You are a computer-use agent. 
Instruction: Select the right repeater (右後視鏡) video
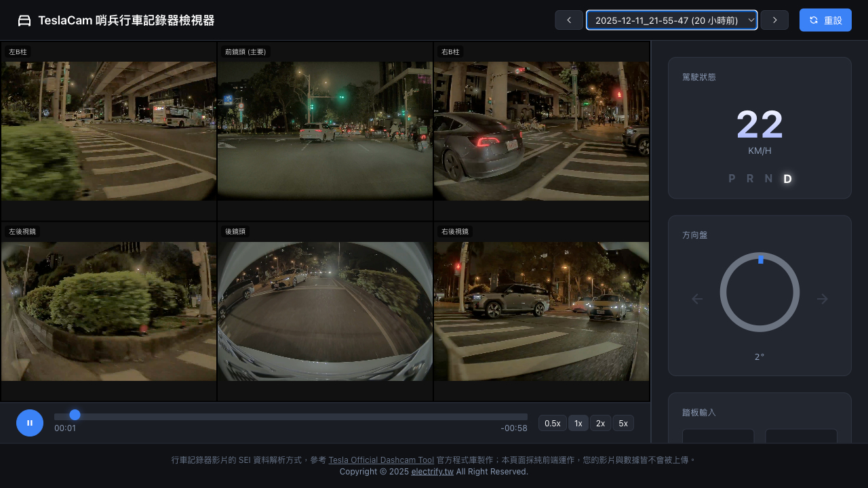pos(541,311)
